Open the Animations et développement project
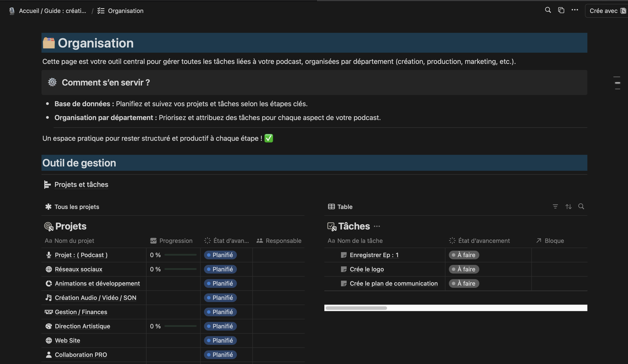This screenshot has width=628, height=364. point(97,283)
